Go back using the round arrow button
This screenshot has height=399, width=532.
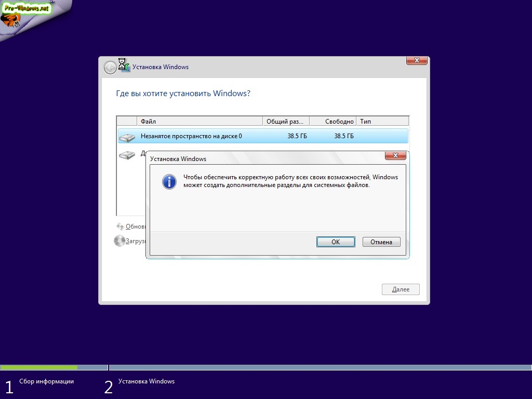[110, 68]
